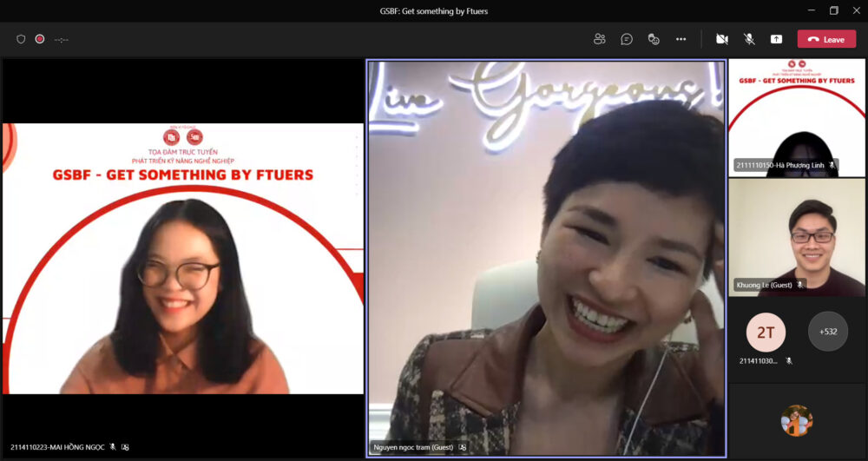
Task: Close the Teams meeting window
Action: (x=857, y=10)
